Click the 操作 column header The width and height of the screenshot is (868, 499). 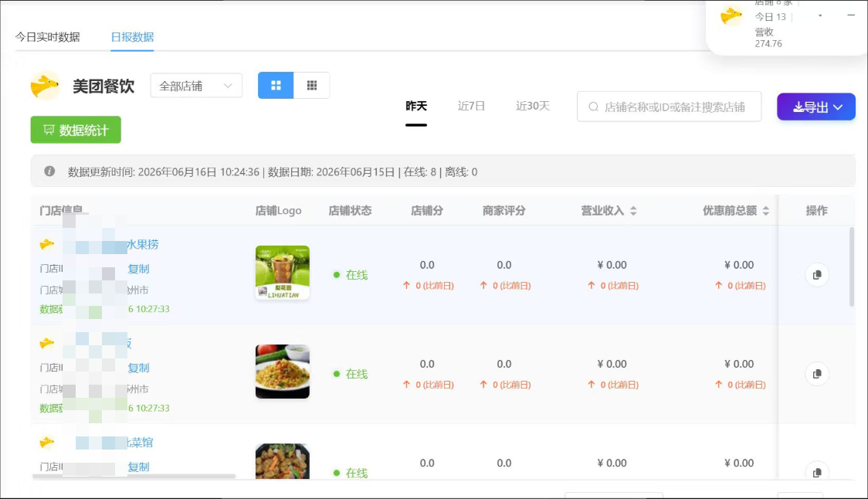coord(816,211)
